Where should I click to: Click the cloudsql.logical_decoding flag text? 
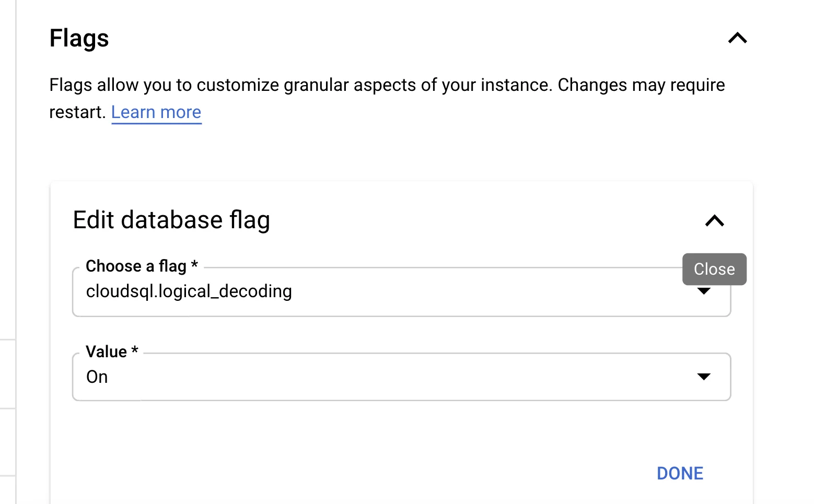coord(189,291)
